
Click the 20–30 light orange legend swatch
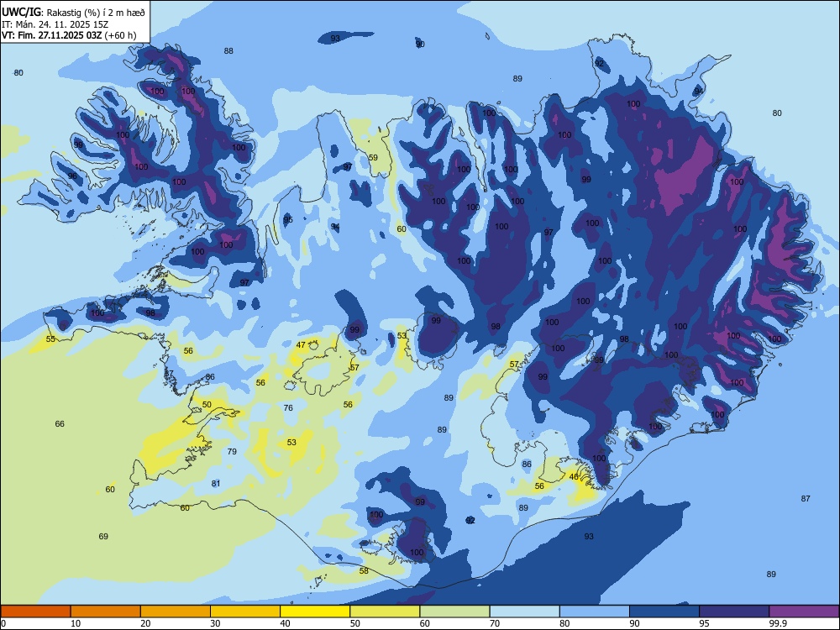click(176, 612)
